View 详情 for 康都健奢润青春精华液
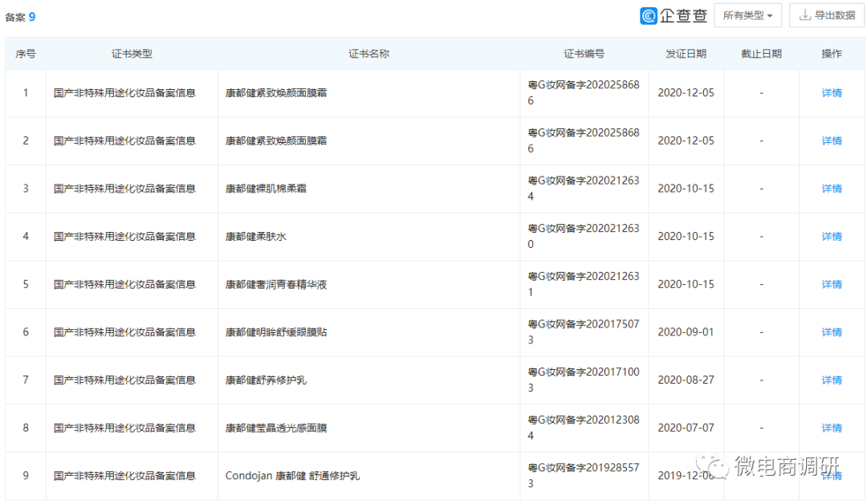Viewport: 867px width, 504px height. click(832, 285)
